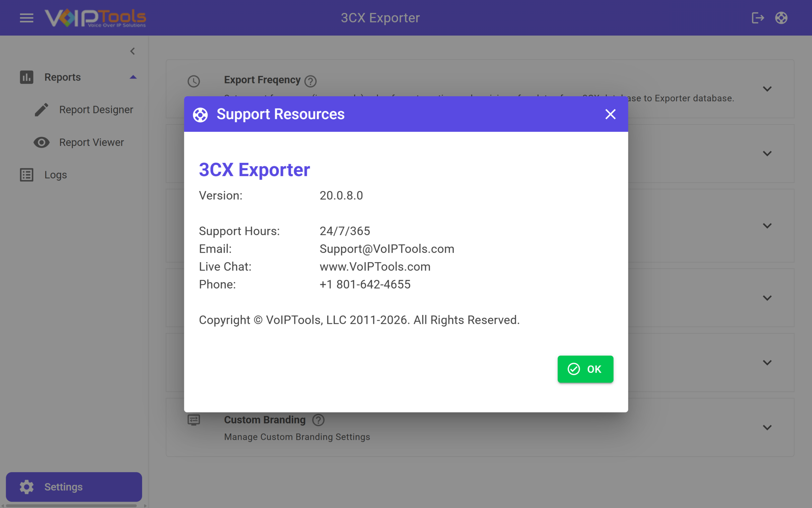The height and width of the screenshot is (508, 812).
Task: Open support lifebuoy icon in header
Action: pos(781,18)
